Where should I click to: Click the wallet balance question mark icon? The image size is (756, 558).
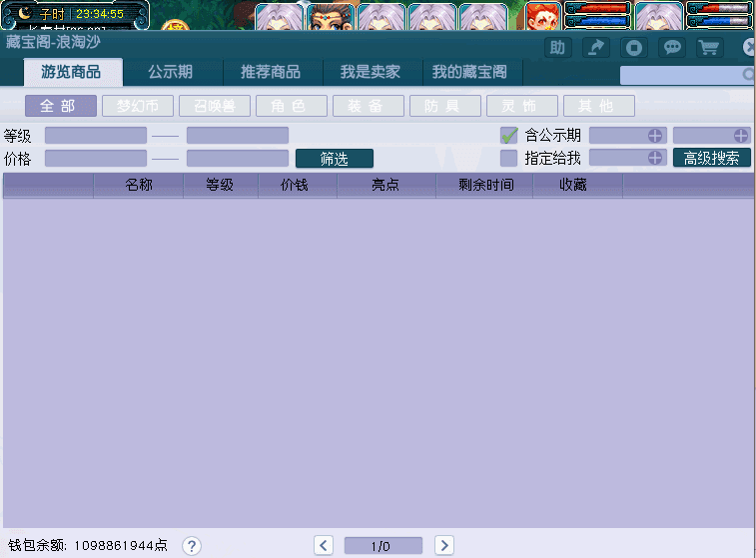point(192,545)
